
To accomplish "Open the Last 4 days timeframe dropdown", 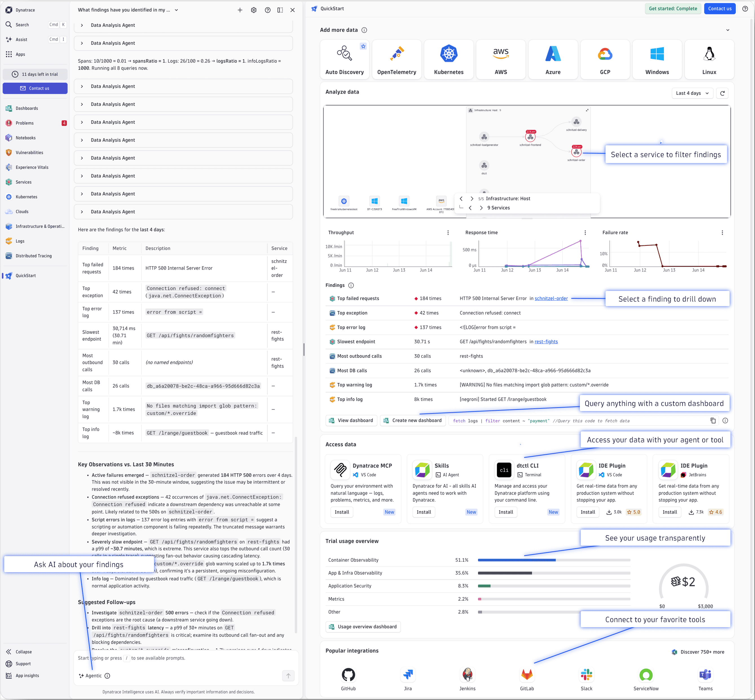I will click(x=692, y=93).
